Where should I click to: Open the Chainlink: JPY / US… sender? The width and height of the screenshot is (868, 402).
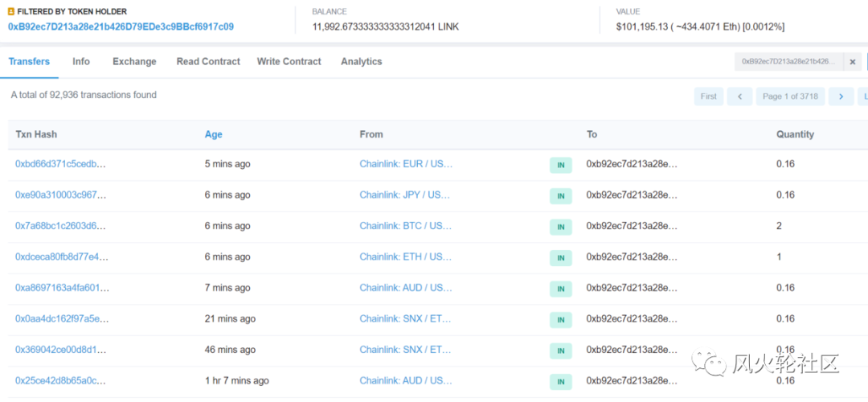[404, 195]
